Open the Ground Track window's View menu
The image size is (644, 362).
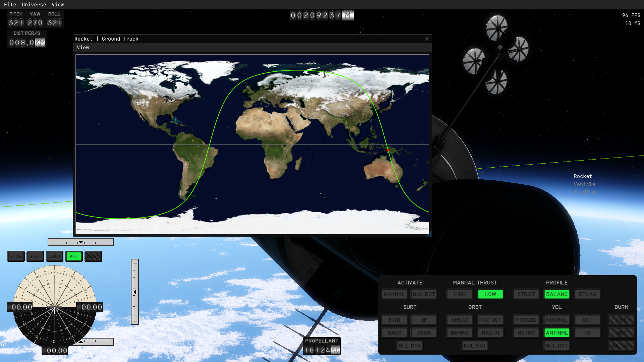coord(83,48)
